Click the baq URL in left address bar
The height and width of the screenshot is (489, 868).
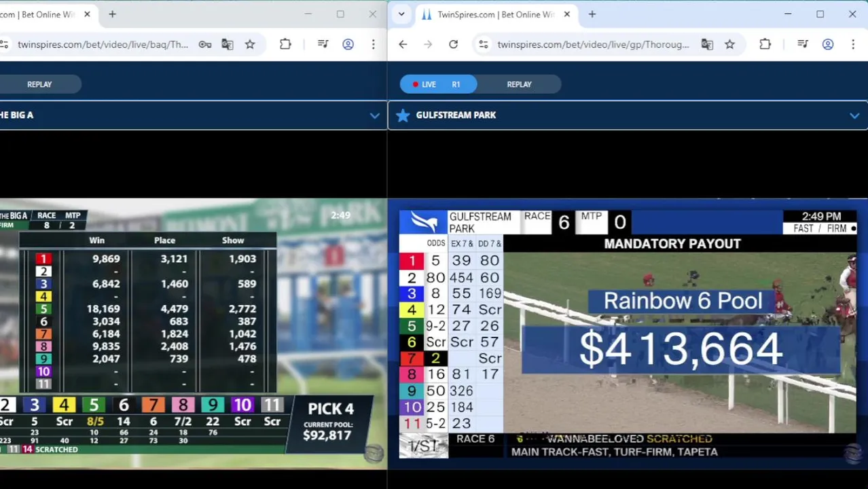103,44
